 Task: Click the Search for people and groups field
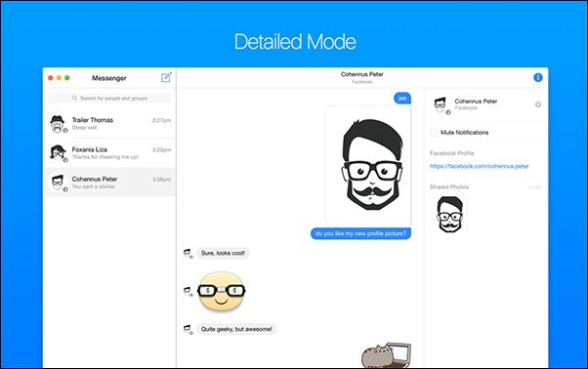tap(109, 99)
